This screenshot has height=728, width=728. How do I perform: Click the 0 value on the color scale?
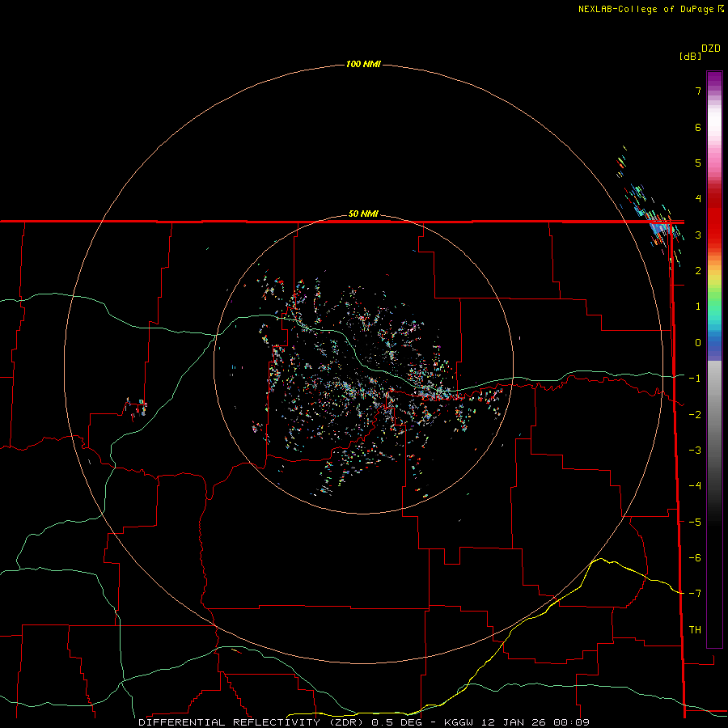tap(698, 343)
